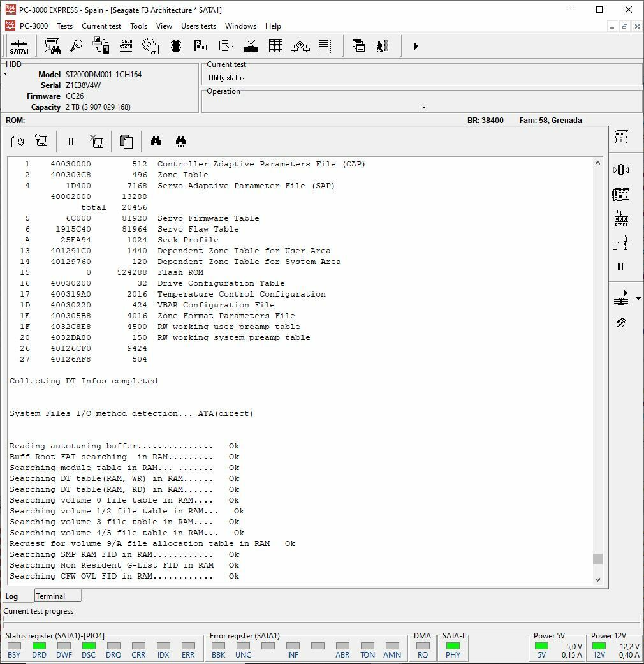
Task: Open the PC-3000 menu
Action: [x=34, y=26]
